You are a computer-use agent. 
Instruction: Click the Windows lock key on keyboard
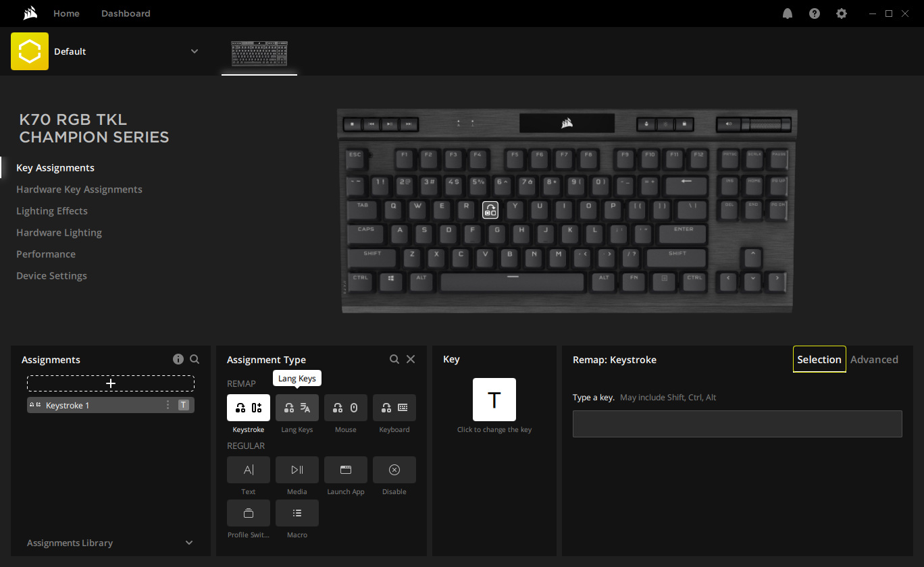(x=684, y=124)
